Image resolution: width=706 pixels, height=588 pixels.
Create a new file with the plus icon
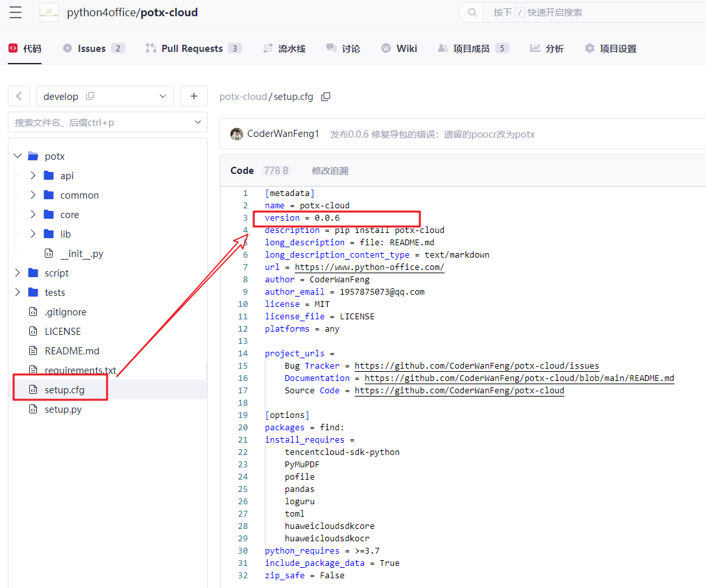[x=193, y=95]
